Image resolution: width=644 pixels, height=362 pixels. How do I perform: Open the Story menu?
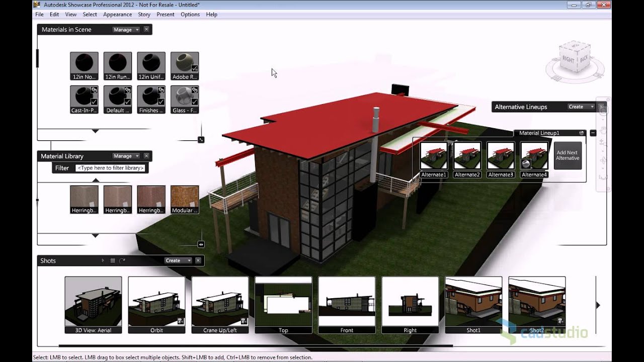pyautogui.click(x=144, y=15)
